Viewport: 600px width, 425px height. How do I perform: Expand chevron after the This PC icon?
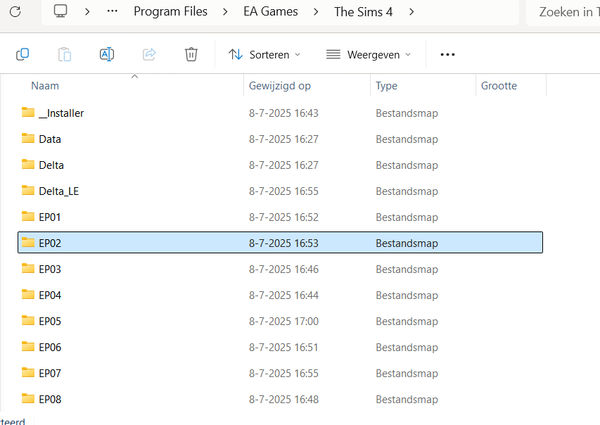[87, 12]
